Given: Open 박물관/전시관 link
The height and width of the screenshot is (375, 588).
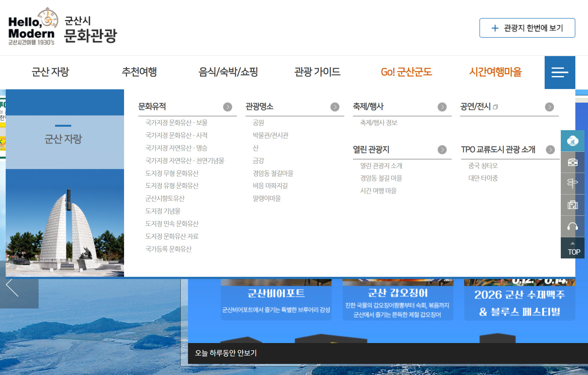Looking at the screenshot, I should (x=271, y=135).
